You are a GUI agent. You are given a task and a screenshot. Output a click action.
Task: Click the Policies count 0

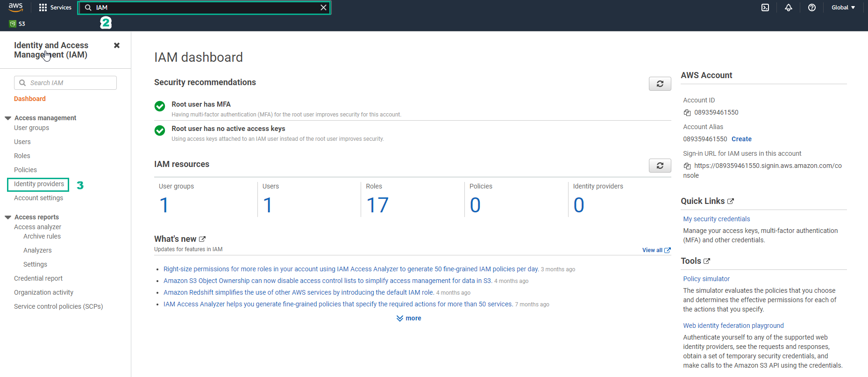475,205
